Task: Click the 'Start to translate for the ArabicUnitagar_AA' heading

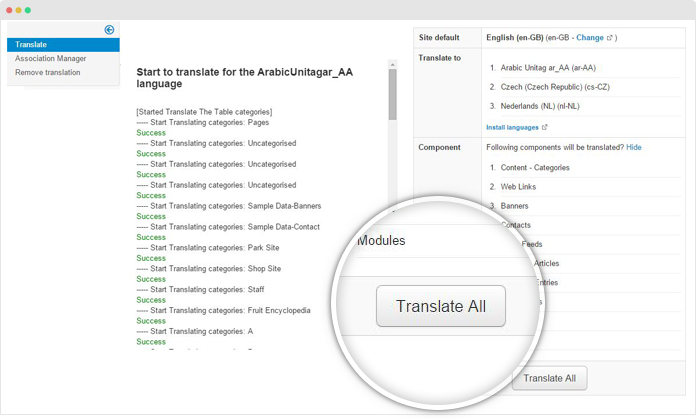Action: 245,78
